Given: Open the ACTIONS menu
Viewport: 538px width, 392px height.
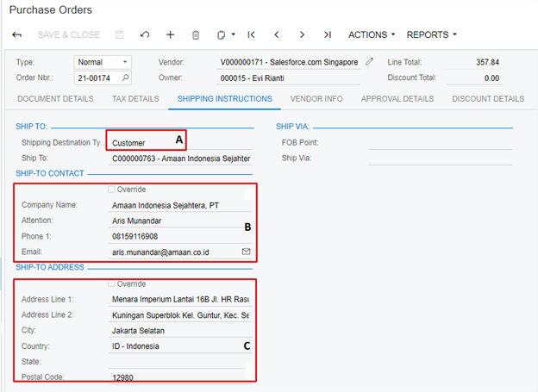Looking at the screenshot, I should [x=372, y=34].
